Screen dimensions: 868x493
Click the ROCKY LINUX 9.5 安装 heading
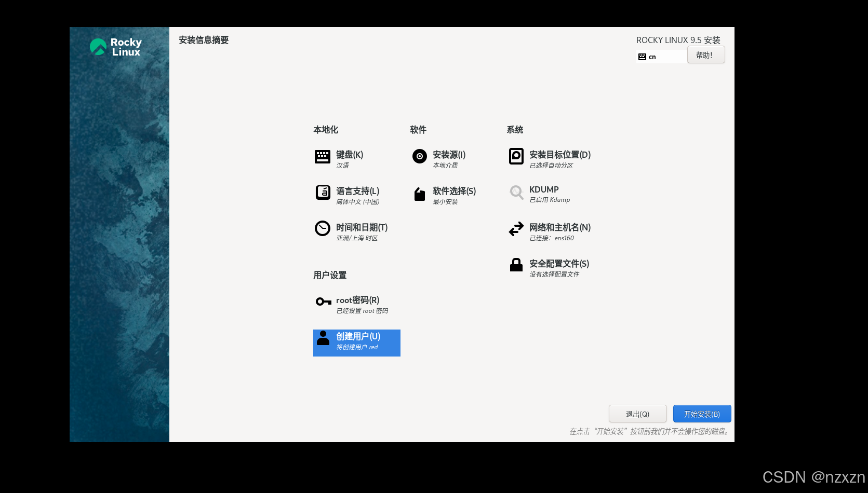pos(678,40)
